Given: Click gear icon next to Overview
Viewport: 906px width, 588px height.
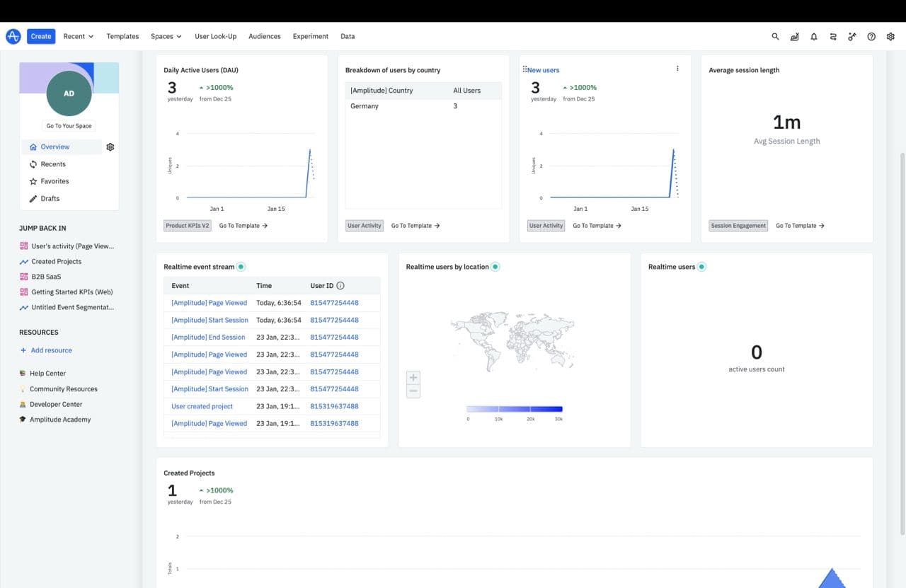Looking at the screenshot, I should 110,147.
